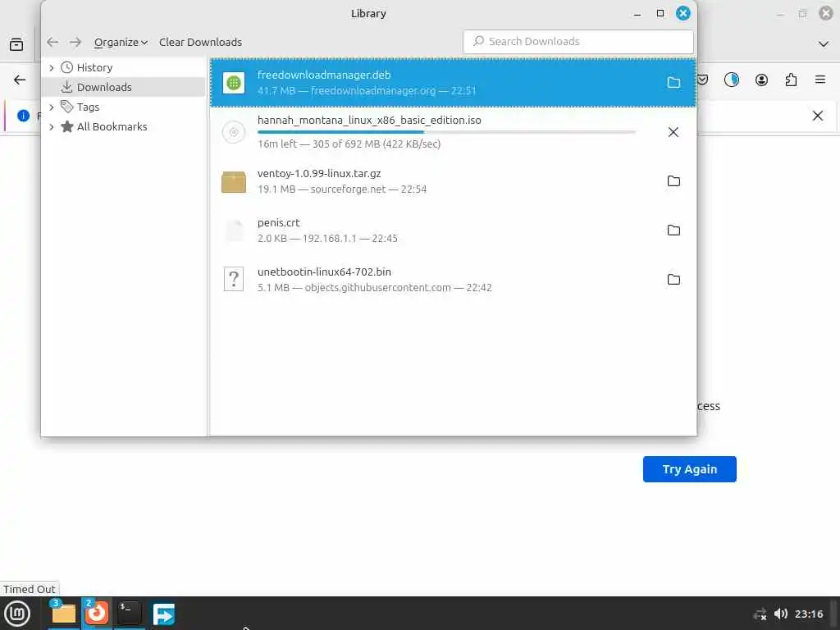Click the blue info icon in notification bar
The image size is (840, 630).
23,115
